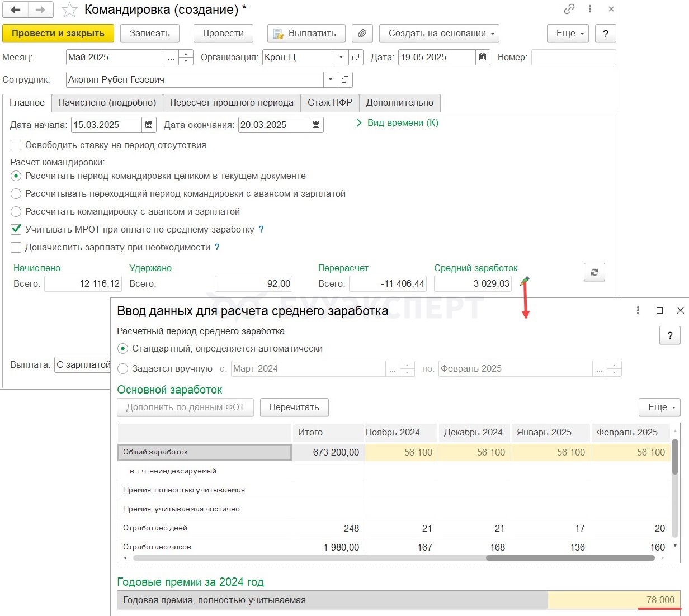Click the forward navigation arrow

41,10
